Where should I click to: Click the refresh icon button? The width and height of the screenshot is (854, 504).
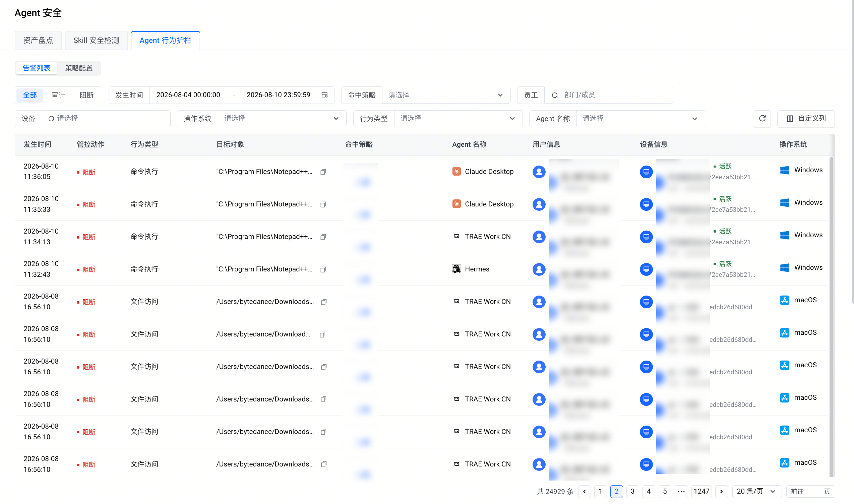(x=762, y=119)
